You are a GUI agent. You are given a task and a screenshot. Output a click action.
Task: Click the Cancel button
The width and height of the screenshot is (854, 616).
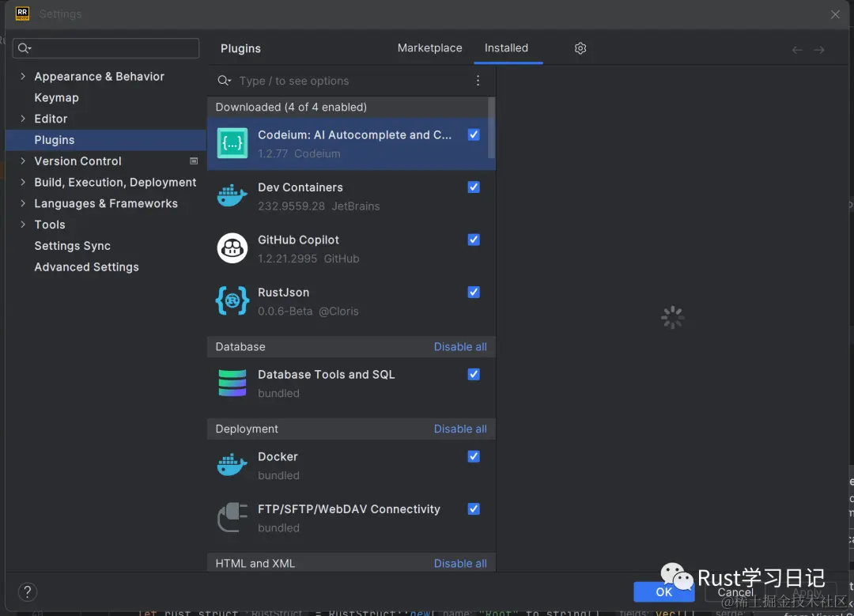tap(735, 592)
